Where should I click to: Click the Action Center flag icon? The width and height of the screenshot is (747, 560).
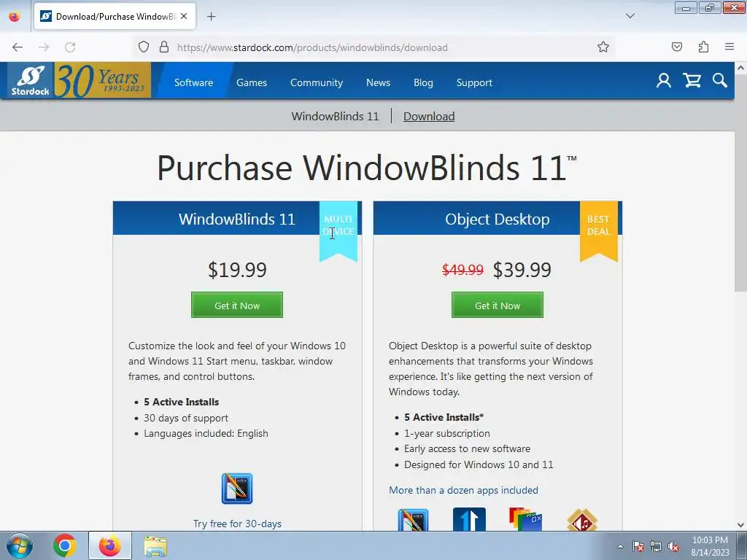(x=638, y=546)
